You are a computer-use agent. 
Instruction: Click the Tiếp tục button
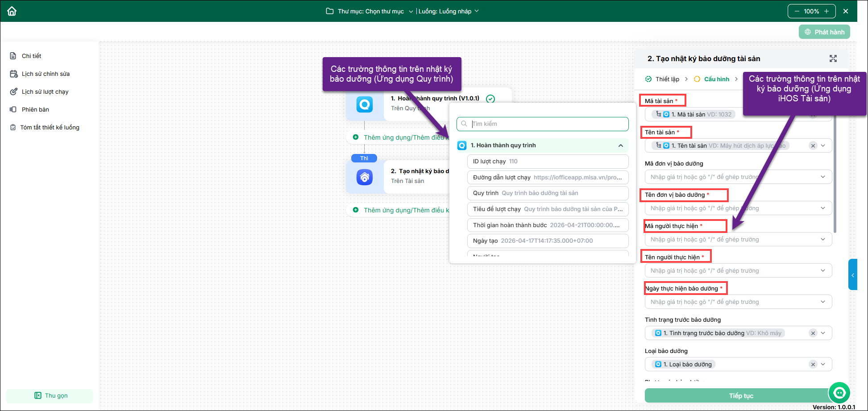click(741, 396)
